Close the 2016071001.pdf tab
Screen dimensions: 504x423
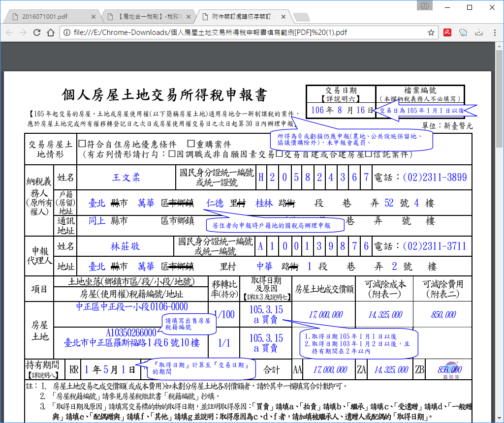[x=93, y=17]
